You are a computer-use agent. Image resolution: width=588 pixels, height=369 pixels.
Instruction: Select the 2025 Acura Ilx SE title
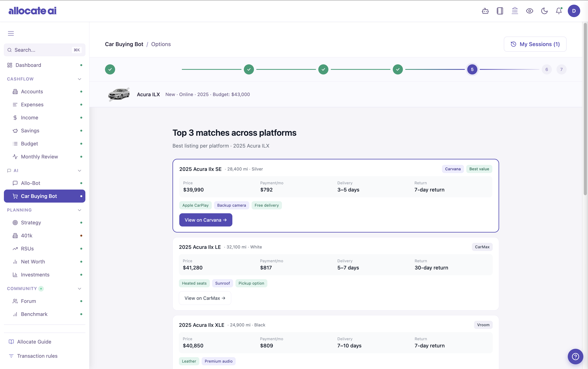tap(200, 169)
